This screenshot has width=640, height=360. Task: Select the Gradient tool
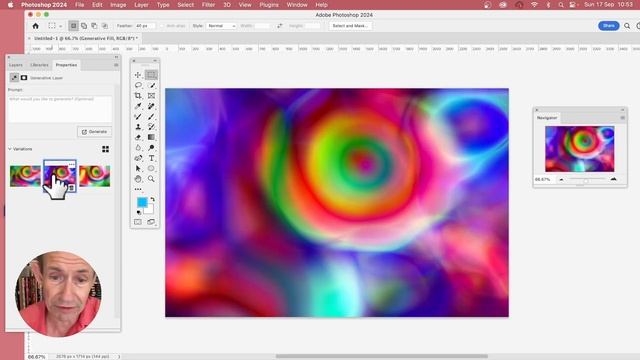point(151,138)
